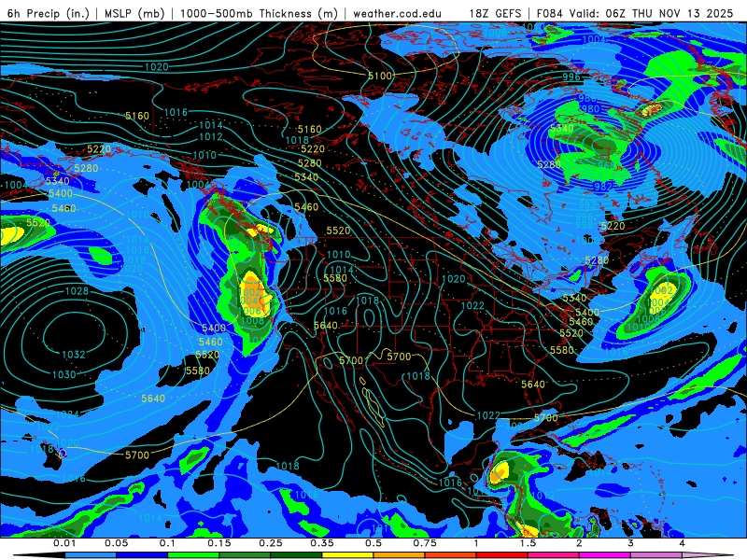Click the 'F084' forecast hour text

pyautogui.click(x=550, y=13)
